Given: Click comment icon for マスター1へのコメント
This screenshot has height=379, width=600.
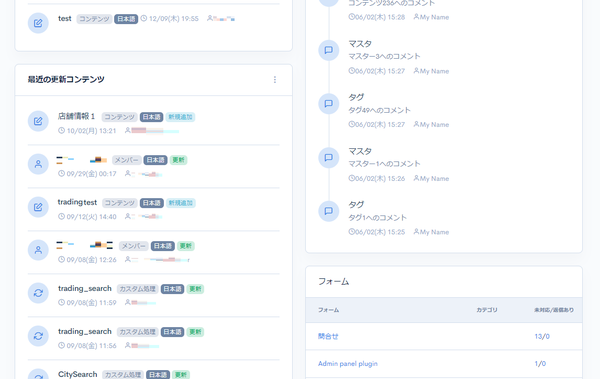Looking at the screenshot, I should click(x=328, y=157).
